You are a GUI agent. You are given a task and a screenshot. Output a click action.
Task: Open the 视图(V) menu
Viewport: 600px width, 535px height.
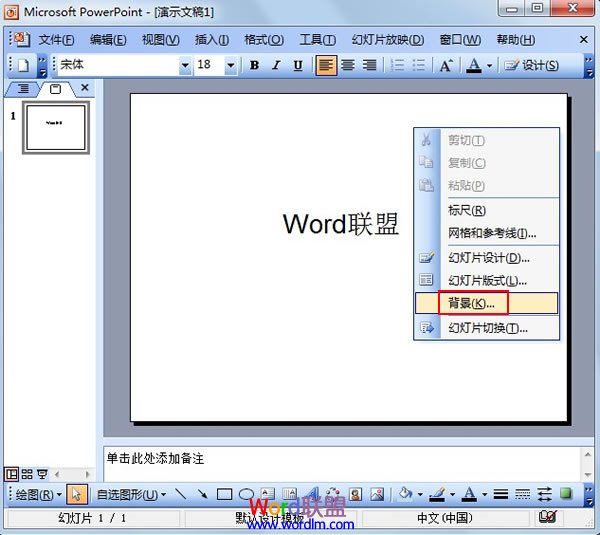[161, 40]
